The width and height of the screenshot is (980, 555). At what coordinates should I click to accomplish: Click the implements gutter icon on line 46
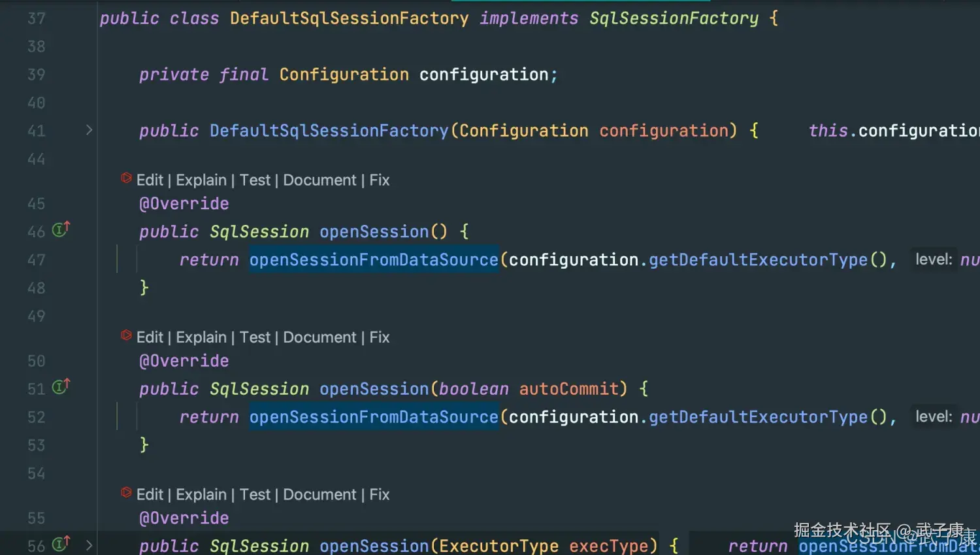61,229
